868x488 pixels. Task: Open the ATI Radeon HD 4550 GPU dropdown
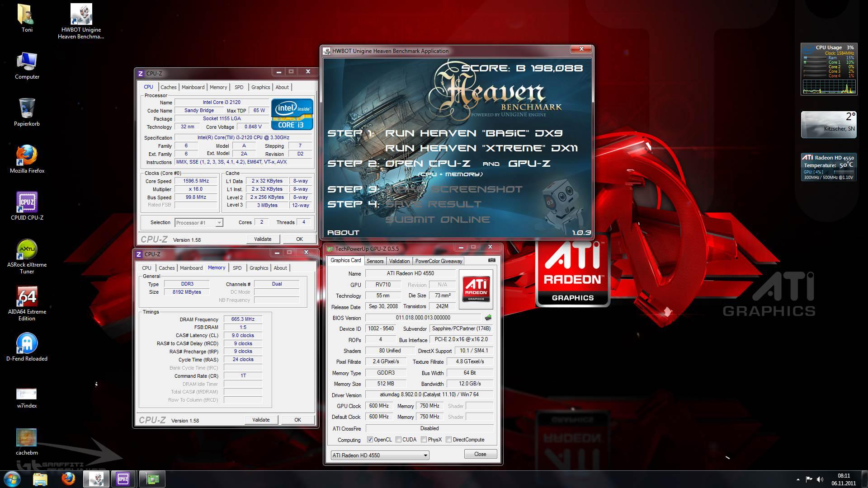(380, 455)
